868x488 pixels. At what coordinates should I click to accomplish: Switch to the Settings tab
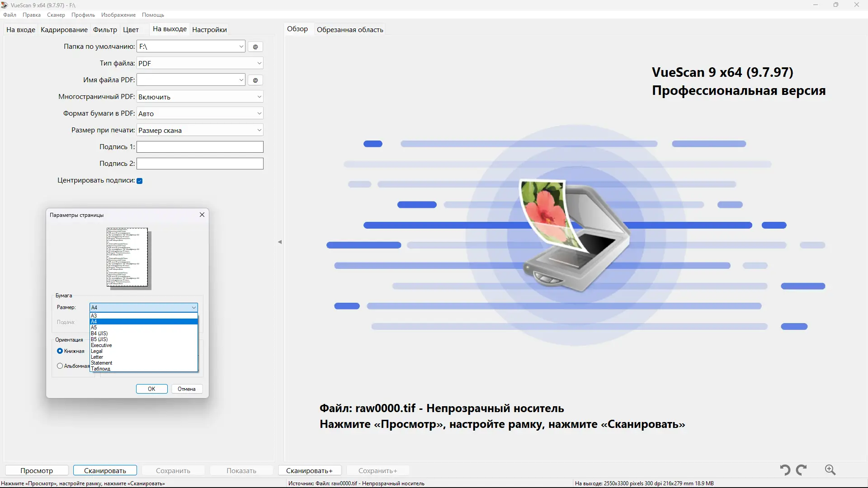[x=209, y=30]
